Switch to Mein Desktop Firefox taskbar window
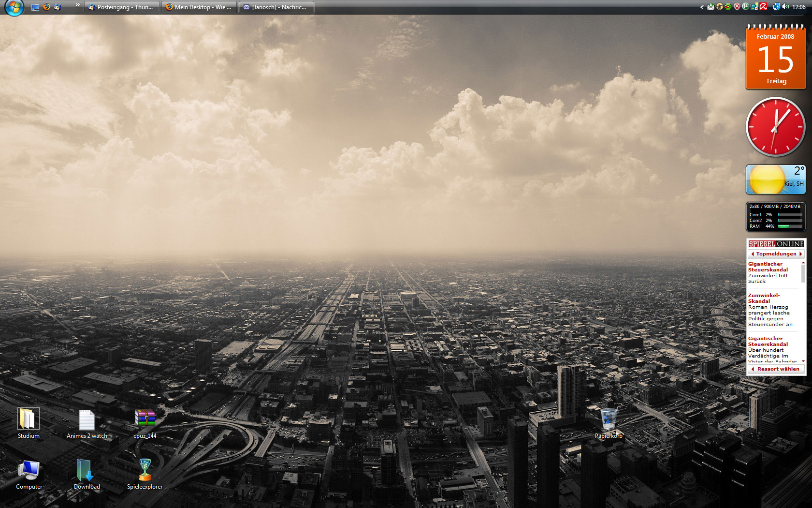 [199, 7]
